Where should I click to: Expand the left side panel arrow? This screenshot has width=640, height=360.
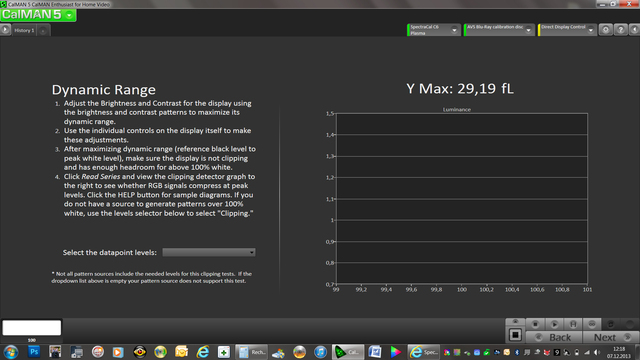(x=5, y=30)
